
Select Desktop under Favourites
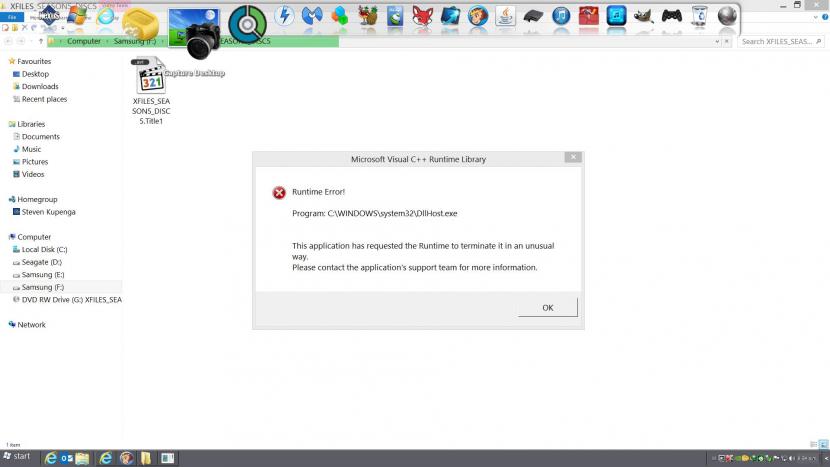tap(35, 74)
